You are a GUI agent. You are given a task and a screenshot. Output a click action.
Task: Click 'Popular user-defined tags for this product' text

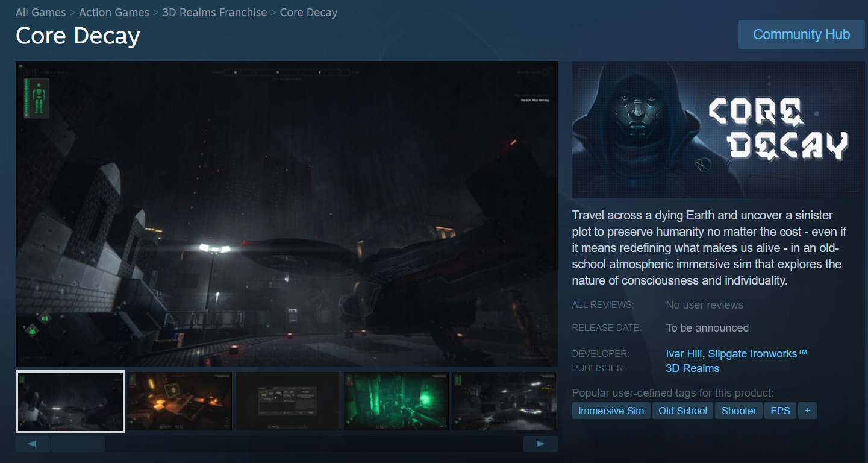coord(673,393)
